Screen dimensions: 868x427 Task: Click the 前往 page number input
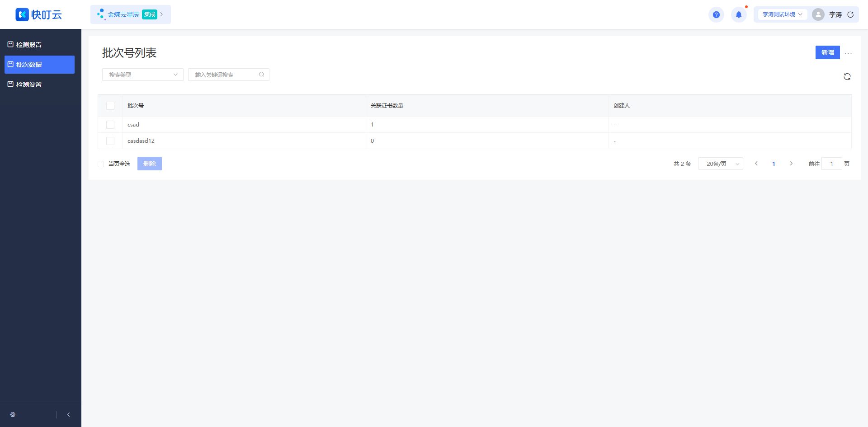(832, 164)
